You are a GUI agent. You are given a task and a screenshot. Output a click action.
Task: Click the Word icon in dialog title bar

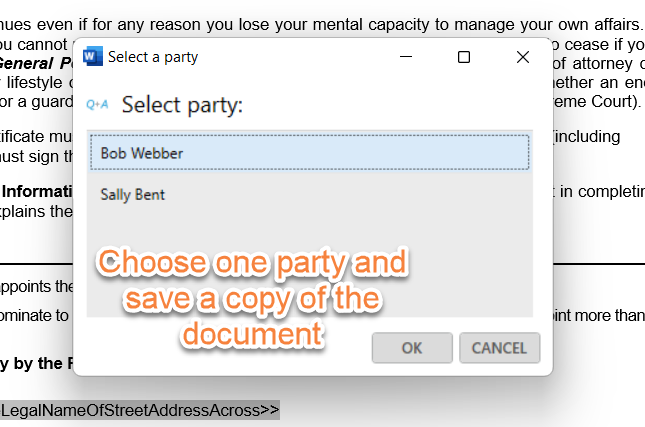94,57
